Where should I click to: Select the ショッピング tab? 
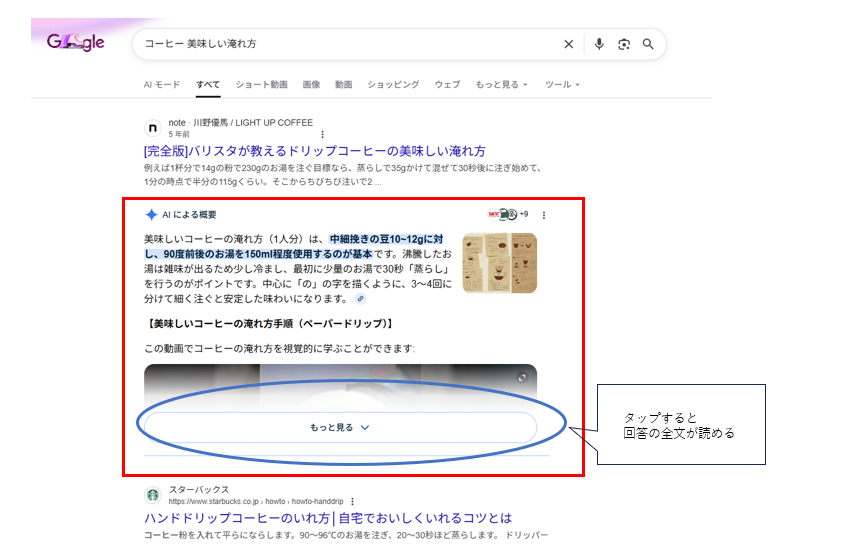pos(393,85)
